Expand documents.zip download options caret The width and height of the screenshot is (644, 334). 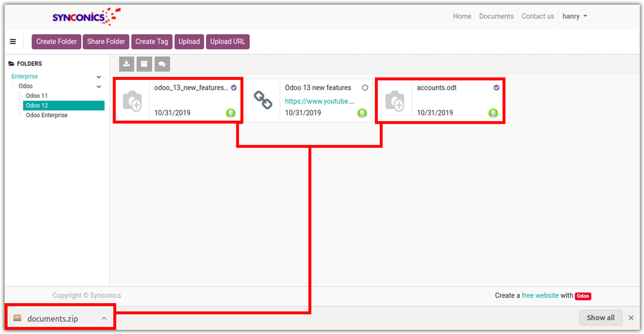pos(104,318)
